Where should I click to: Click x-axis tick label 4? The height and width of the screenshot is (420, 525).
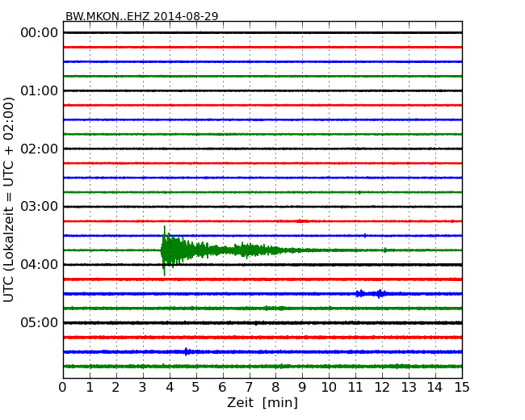pyautogui.click(x=170, y=388)
